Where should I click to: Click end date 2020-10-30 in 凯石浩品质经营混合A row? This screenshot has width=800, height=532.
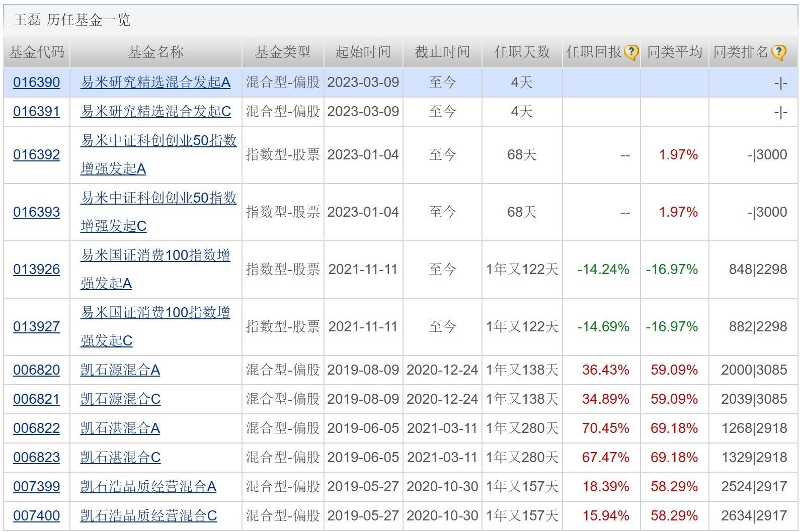(x=442, y=487)
